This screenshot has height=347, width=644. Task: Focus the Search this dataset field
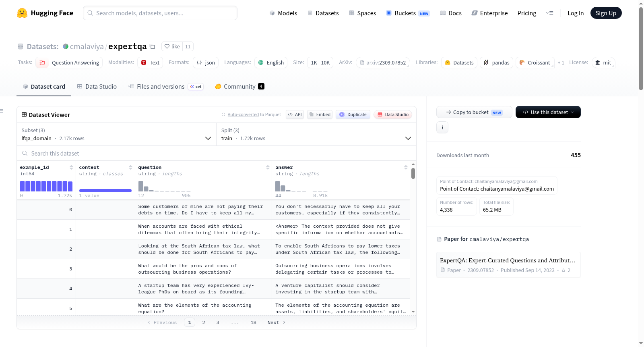tap(217, 153)
